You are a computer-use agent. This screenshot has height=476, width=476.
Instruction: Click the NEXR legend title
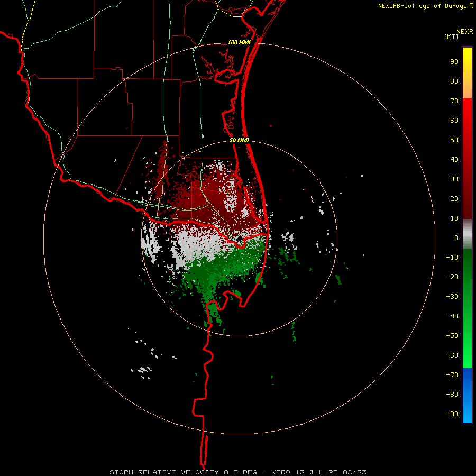[x=465, y=32]
